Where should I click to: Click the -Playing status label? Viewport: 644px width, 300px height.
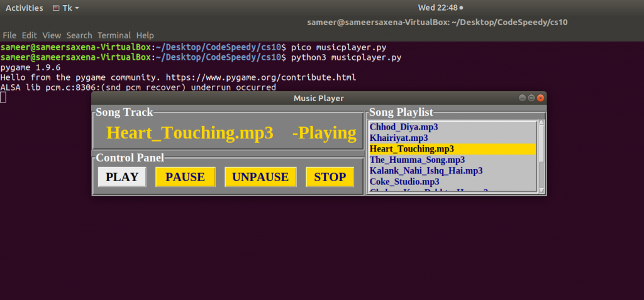point(325,133)
